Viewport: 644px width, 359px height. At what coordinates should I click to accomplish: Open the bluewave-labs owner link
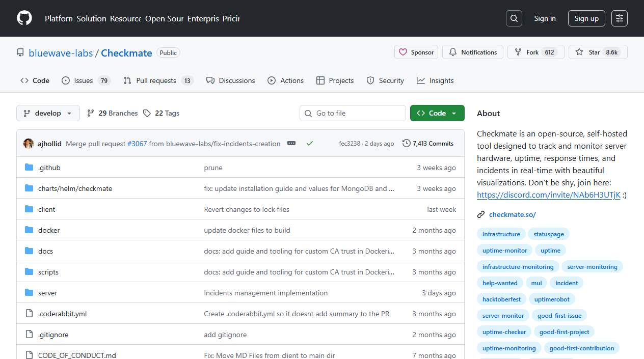pos(61,53)
